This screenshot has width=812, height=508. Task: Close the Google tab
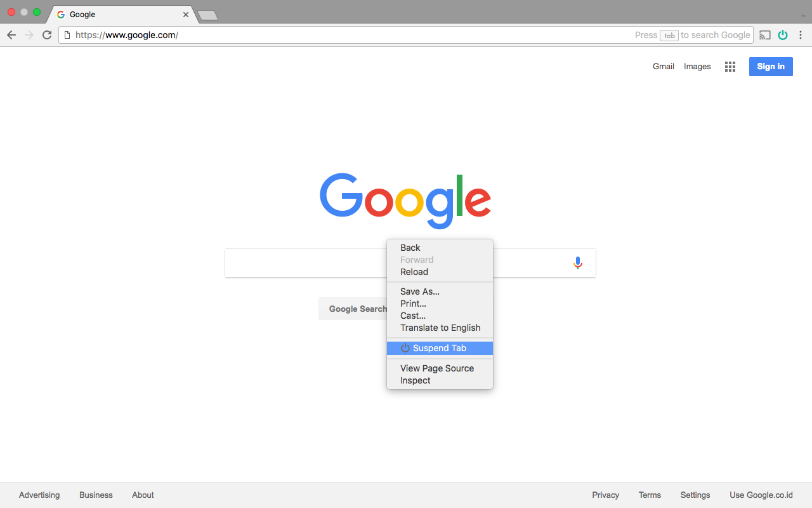click(x=186, y=14)
